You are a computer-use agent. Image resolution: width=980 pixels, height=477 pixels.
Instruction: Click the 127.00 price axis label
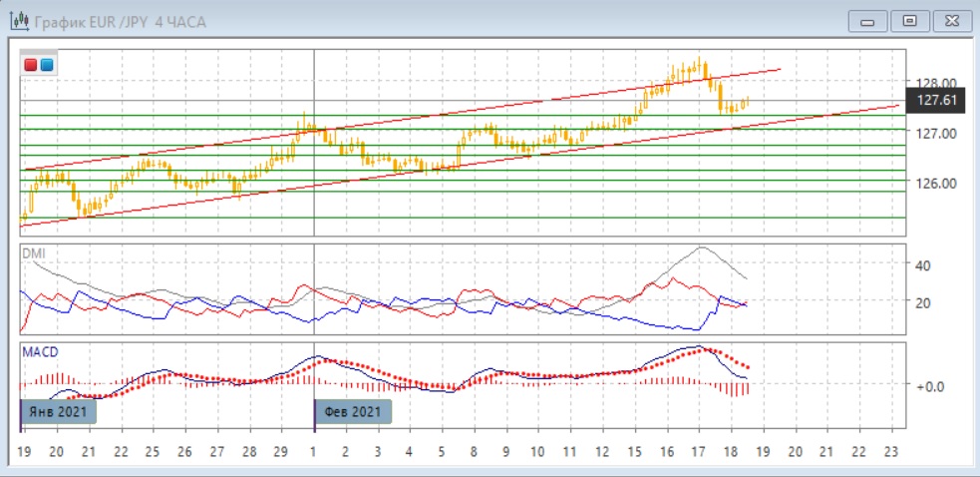click(936, 133)
